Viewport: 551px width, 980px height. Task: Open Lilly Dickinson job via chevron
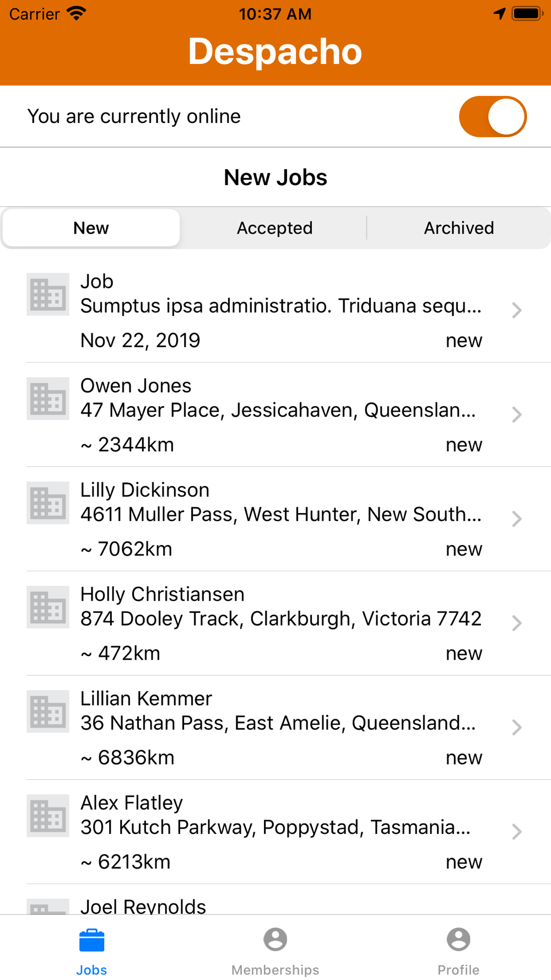516,519
